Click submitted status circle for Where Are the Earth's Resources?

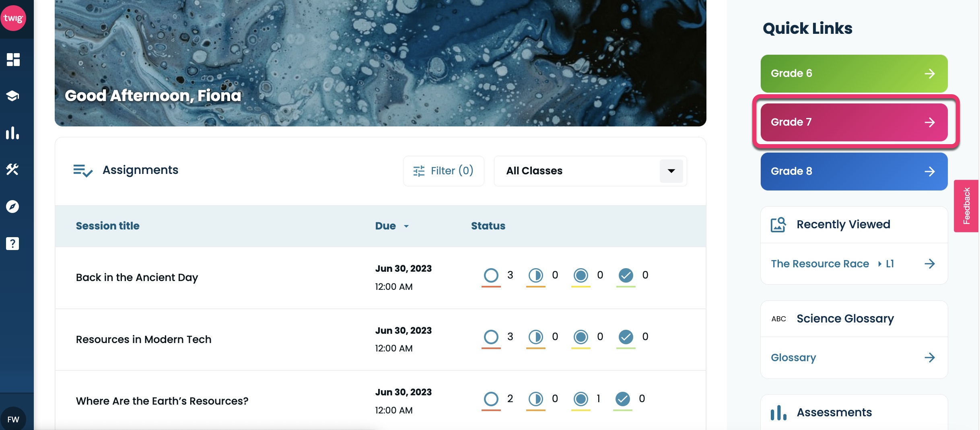coord(581,399)
